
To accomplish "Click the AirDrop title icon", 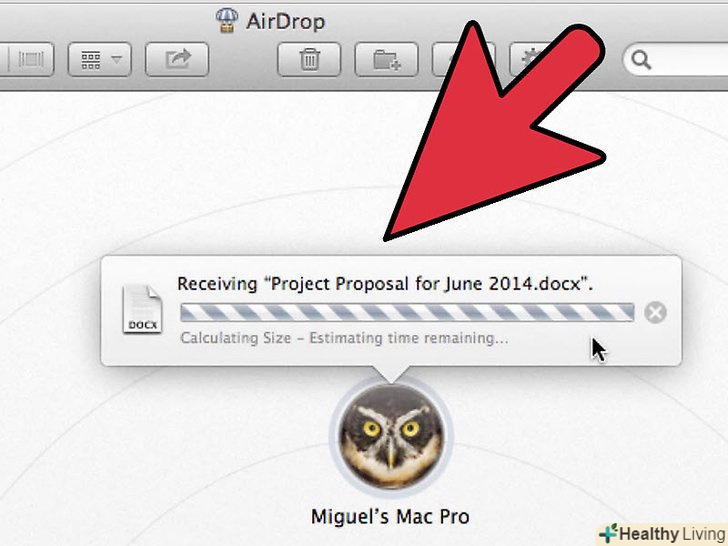I will tap(227, 21).
